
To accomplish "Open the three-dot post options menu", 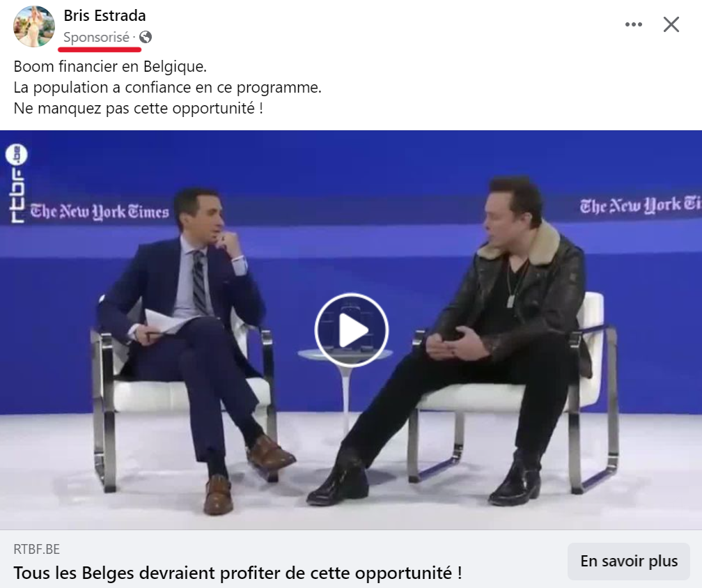I will 634,24.
